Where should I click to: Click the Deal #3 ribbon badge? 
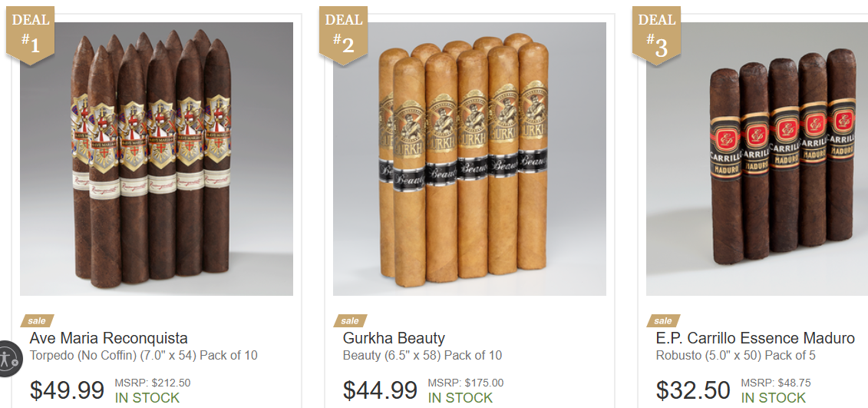pyautogui.click(x=656, y=35)
